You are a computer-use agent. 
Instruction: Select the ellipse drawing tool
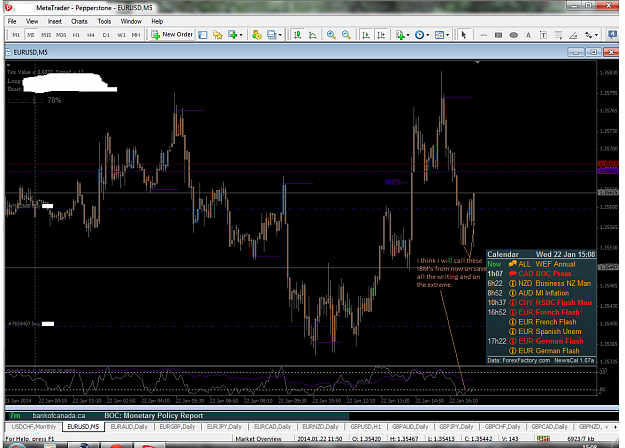[x=513, y=35]
